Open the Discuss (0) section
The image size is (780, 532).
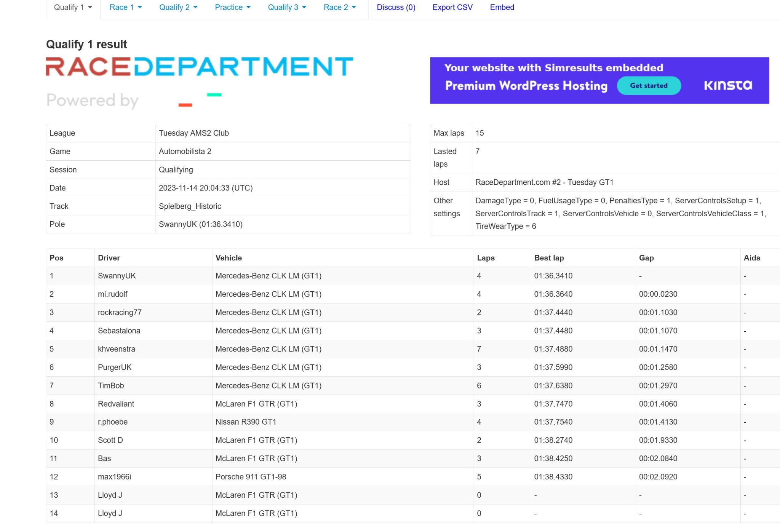[396, 7]
